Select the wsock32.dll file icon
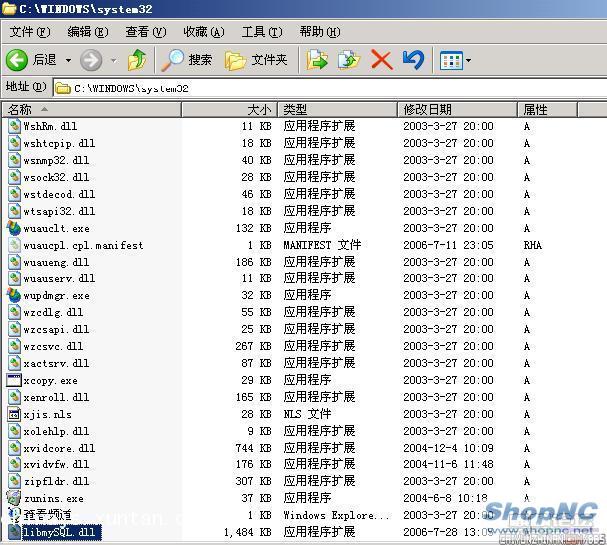Screen dimensions: 607x545 14,177
